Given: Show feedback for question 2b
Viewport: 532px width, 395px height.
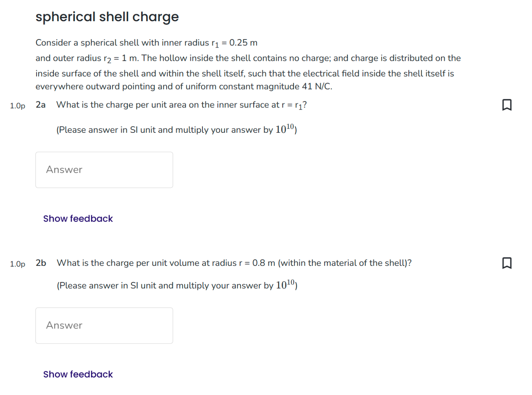Looking at the screenshot, I should click(78, 374).
